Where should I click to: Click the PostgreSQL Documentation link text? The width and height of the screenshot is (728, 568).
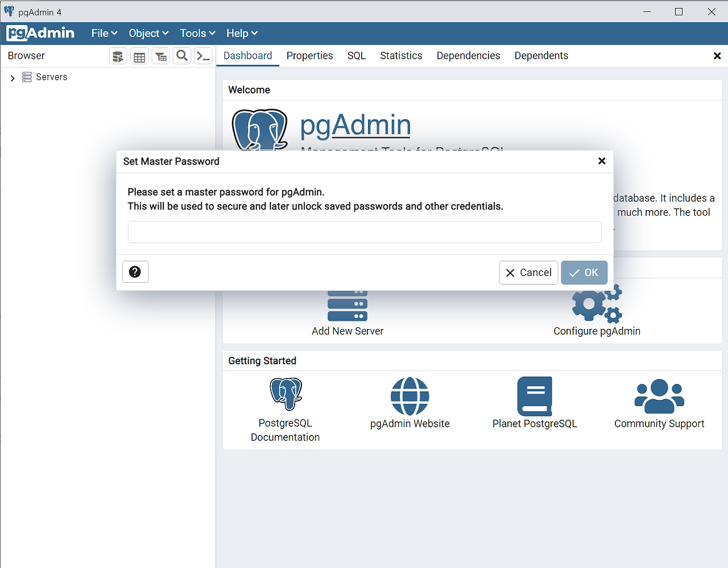(286, 430)
